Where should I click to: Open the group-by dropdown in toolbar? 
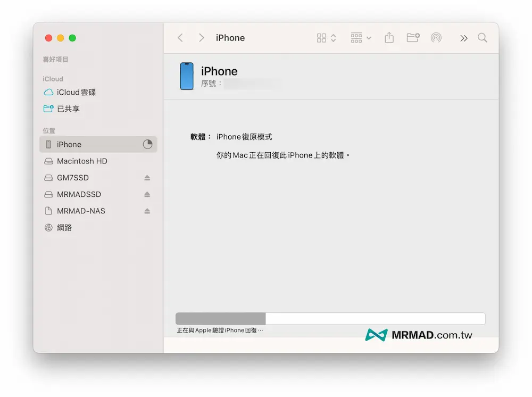tap(361, 38)
